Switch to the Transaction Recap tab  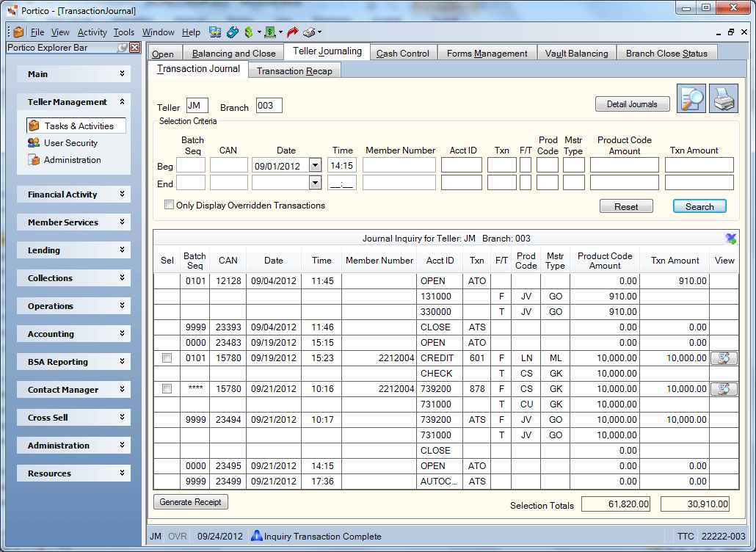[x=294, y=71]
